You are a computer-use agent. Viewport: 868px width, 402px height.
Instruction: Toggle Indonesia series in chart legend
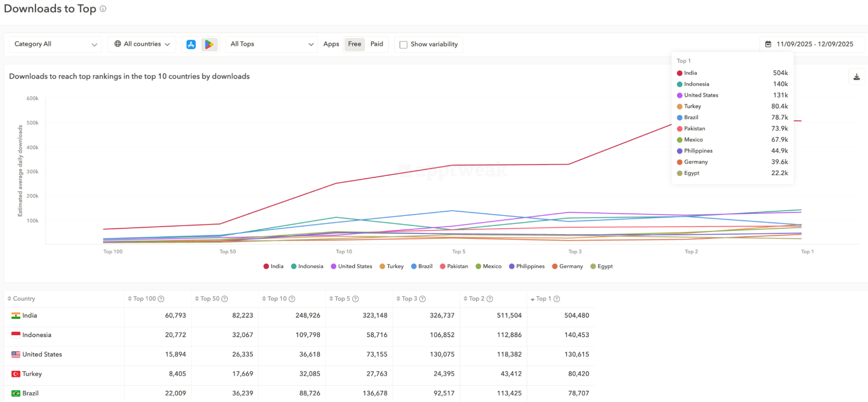tap(307, 266)
